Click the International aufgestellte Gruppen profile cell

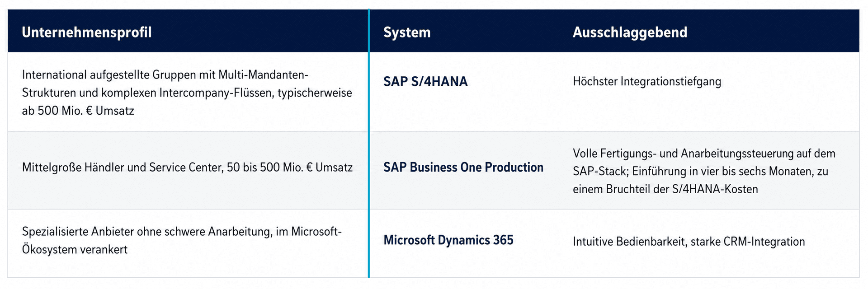coord(187,93)
